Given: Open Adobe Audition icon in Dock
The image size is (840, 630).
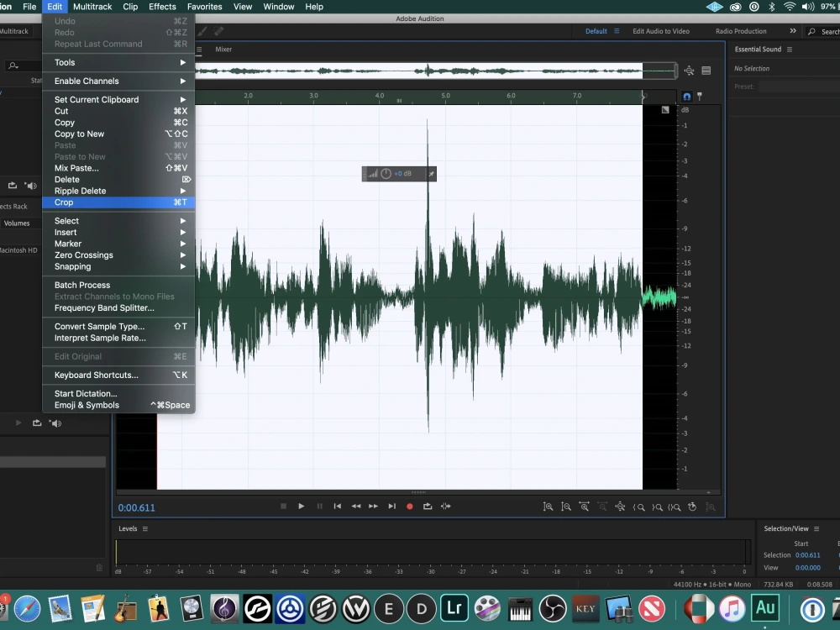Looking at the screenshot, I should click(765, 608).
